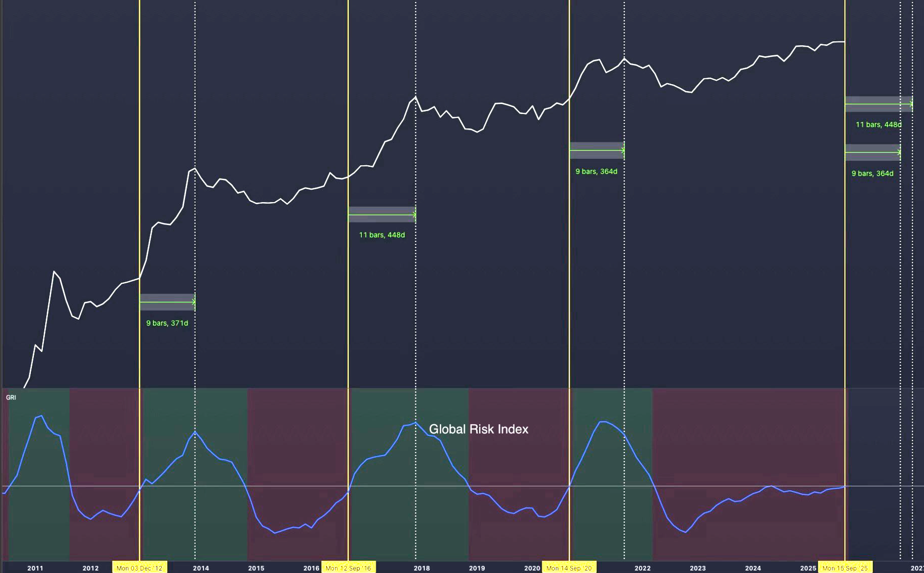Click the Mon 14 Sep '20 date label

tap(569, 568)
